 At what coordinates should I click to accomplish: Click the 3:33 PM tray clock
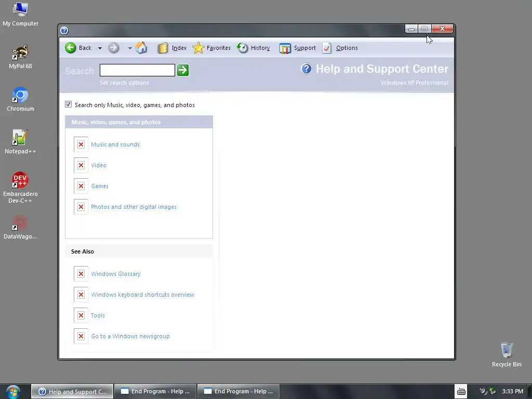[513, 391]
